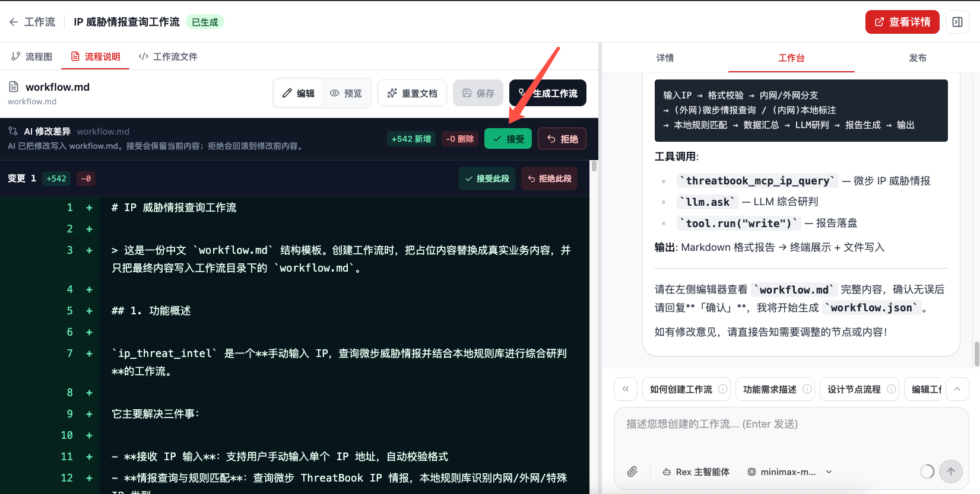Click the 重置文档 button
Screen dimensions: 980x494
coord(412,93)
